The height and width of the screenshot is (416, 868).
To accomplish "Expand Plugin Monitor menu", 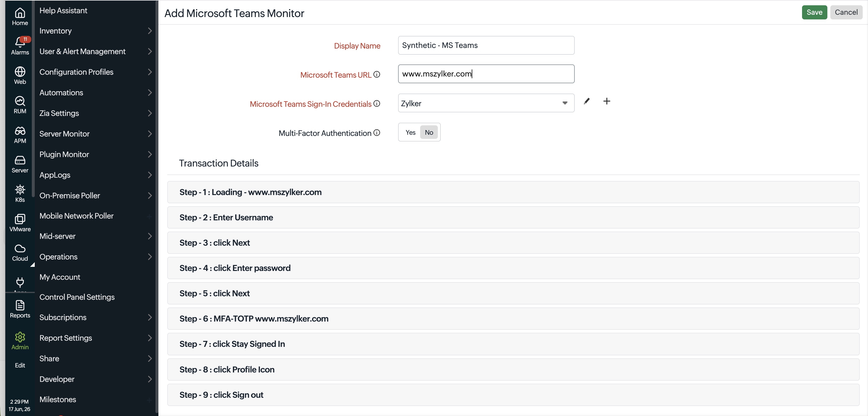I will (x=95, y=154).
